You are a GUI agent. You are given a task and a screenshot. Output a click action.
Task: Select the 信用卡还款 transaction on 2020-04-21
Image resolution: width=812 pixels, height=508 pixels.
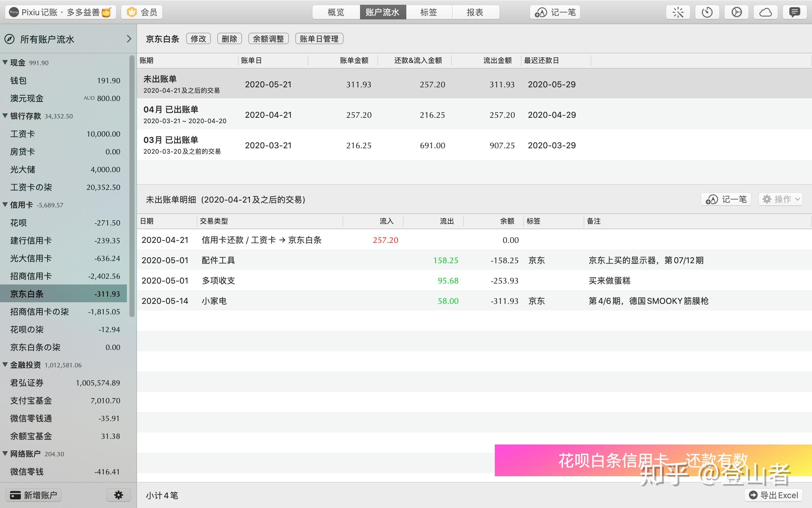click(x=474, y=240)
